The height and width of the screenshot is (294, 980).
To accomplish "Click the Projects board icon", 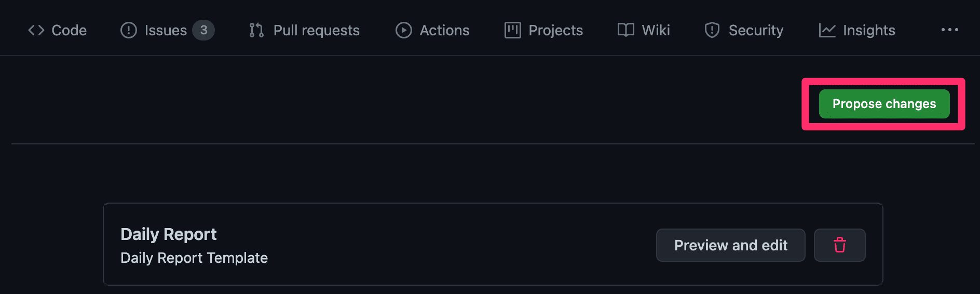I will (x=512, y=30).
